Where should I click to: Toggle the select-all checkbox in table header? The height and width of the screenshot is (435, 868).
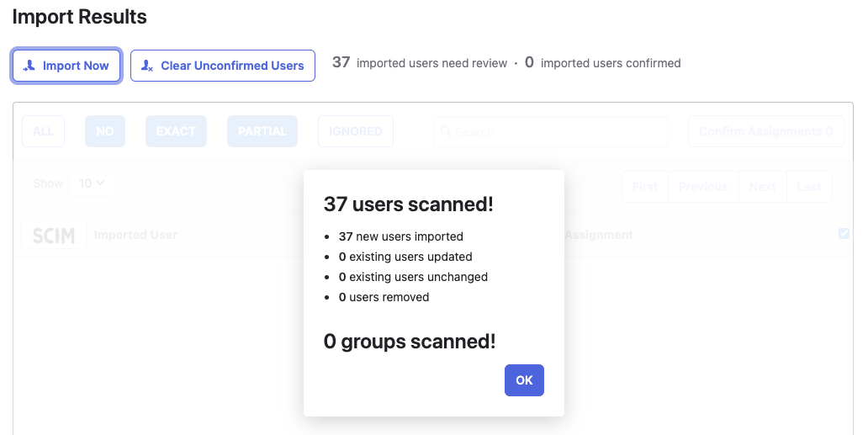[844, 234]
